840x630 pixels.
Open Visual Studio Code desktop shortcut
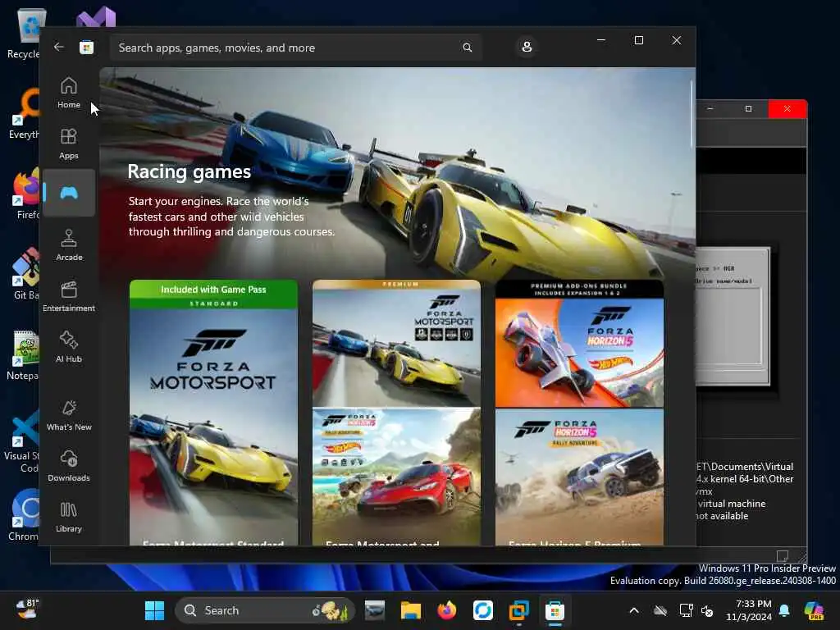[22, 442]
